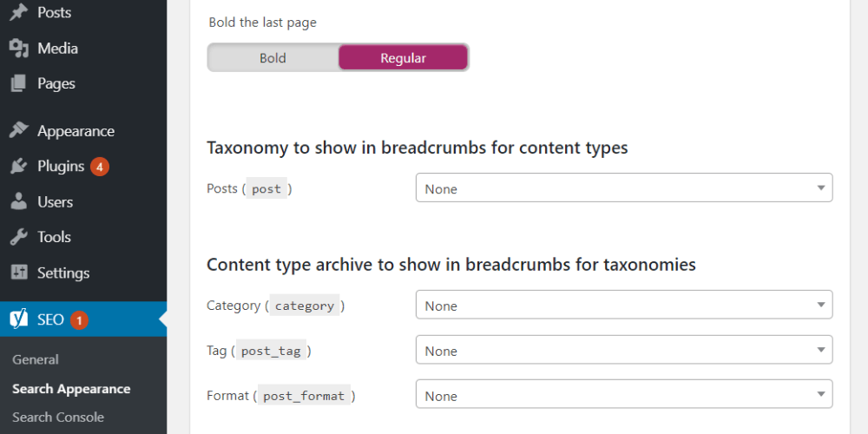Click the Tools wrench icon
This screenshot has height=434, width=868.
(19, 237)
